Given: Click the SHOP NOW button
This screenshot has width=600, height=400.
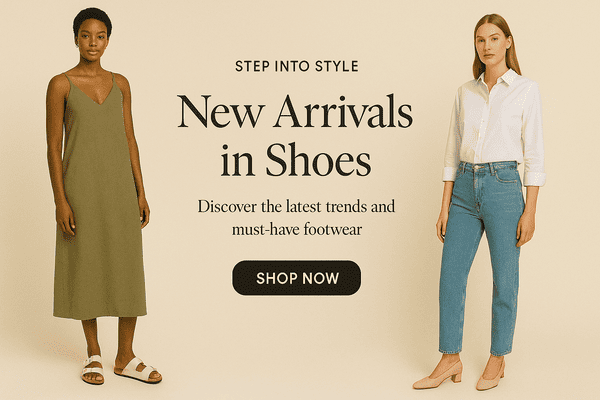Looking at the screenshot, I should pos(296,278).
